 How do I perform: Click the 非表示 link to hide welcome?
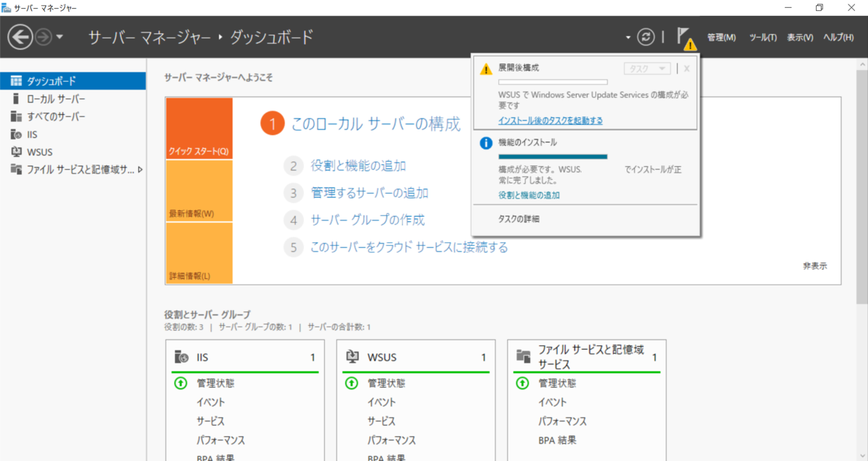(x=814, y=266)
